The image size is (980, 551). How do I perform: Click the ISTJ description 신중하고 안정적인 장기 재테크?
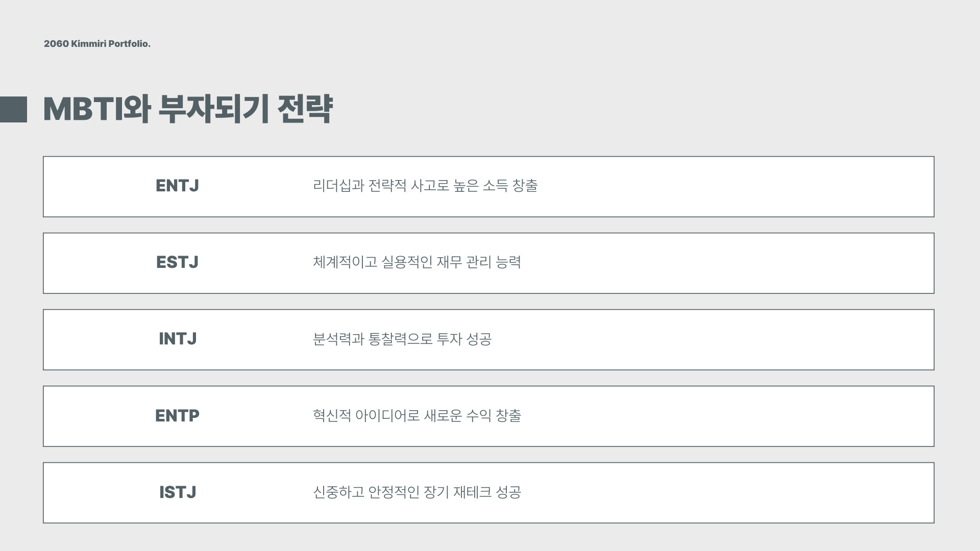[x=416, y=492]
